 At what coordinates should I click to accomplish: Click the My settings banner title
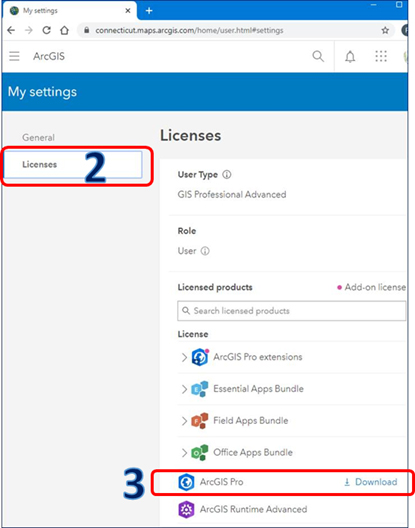point(42,92)
